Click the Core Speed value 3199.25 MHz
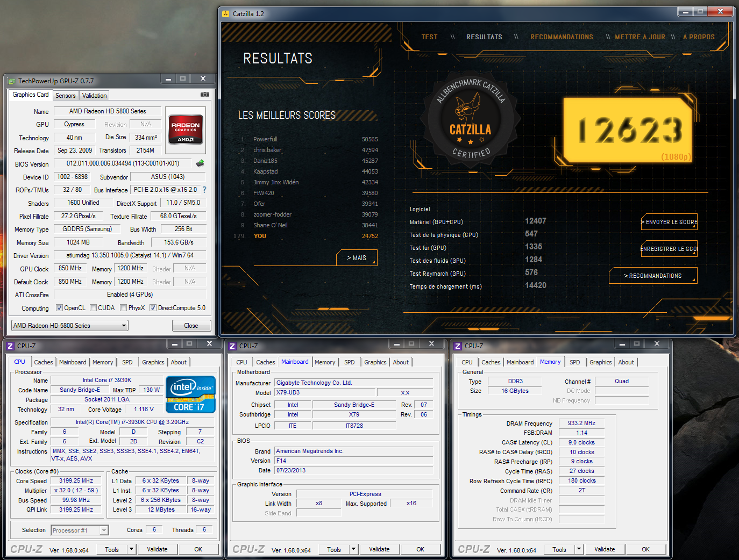Image resolution: width=739 pixels, height=560 pixels. (76, 480)
